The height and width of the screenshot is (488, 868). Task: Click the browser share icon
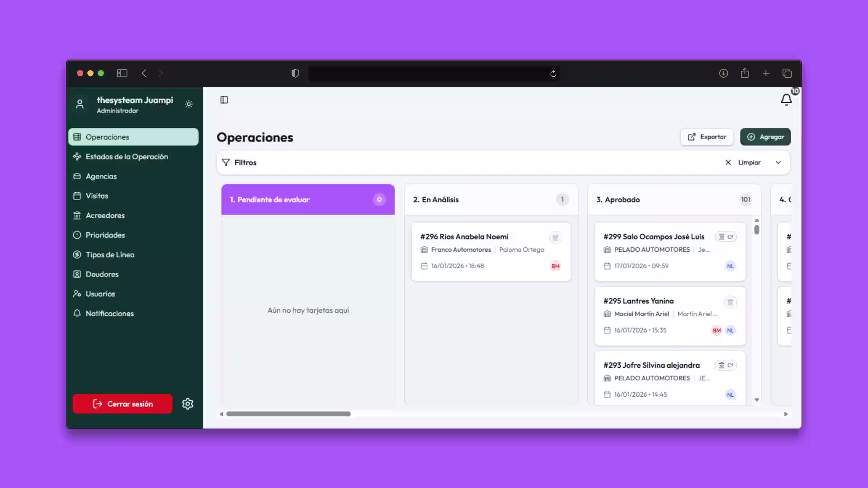[x=745, y=73]
